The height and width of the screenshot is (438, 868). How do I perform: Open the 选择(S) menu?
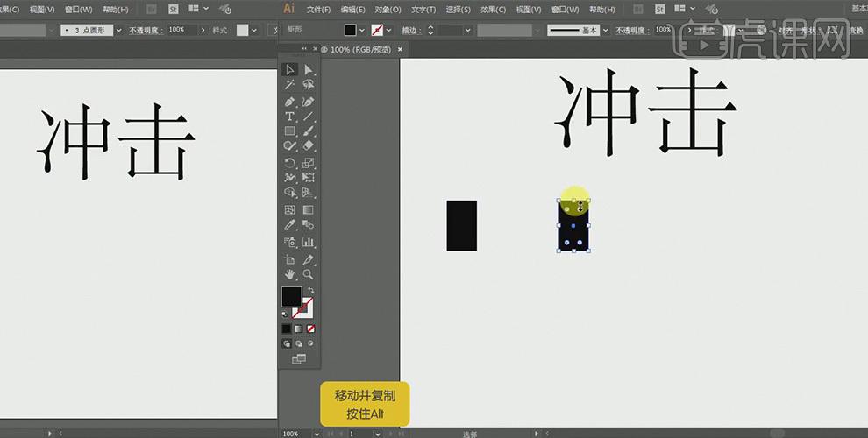pos(458,10)
